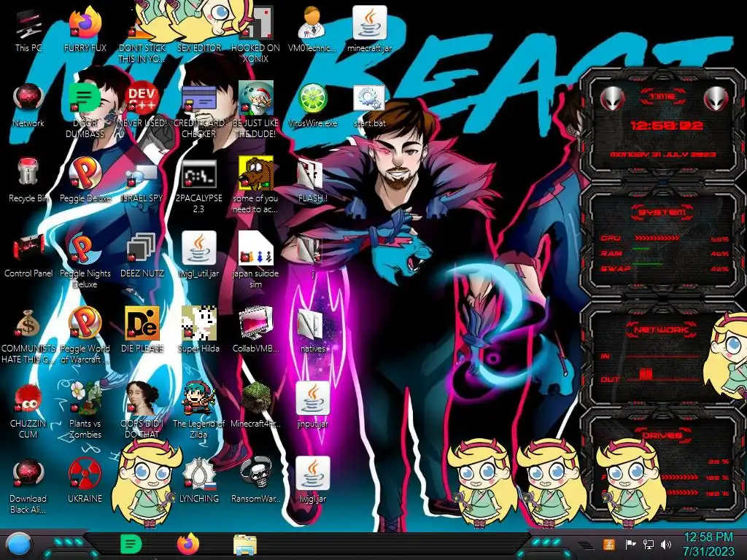The width and height of the screenshot is (747, 560).
Task: Open the CREDIT CARD CHECKER icon
Action: pyautogui.click(x=198, y=109)
